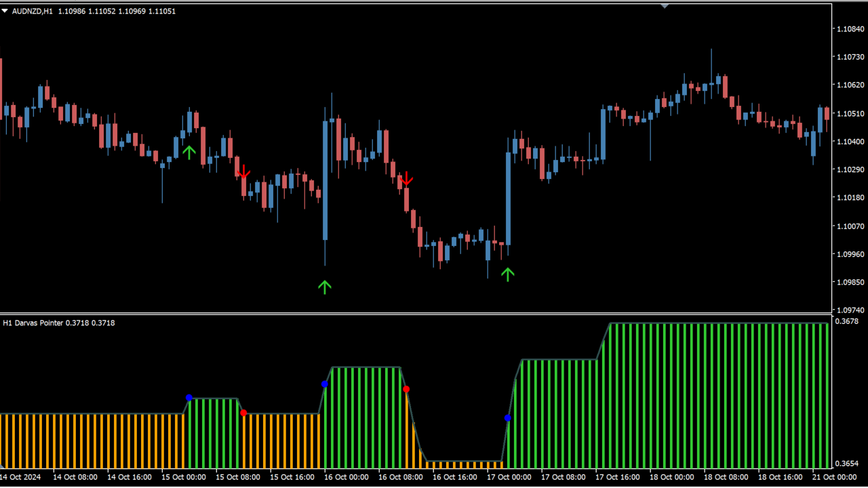Viewport: 868px width, 488px height.
Task: Select the red down arrow at 15 Oct 08:00
Action: [243, 172]
